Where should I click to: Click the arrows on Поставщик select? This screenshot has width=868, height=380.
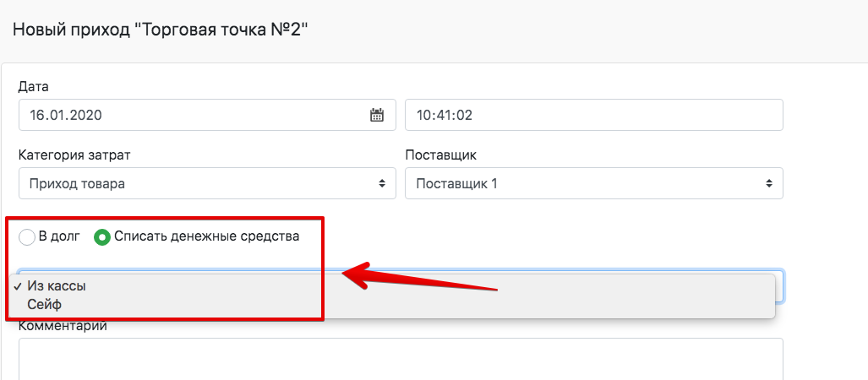[768, 183]
